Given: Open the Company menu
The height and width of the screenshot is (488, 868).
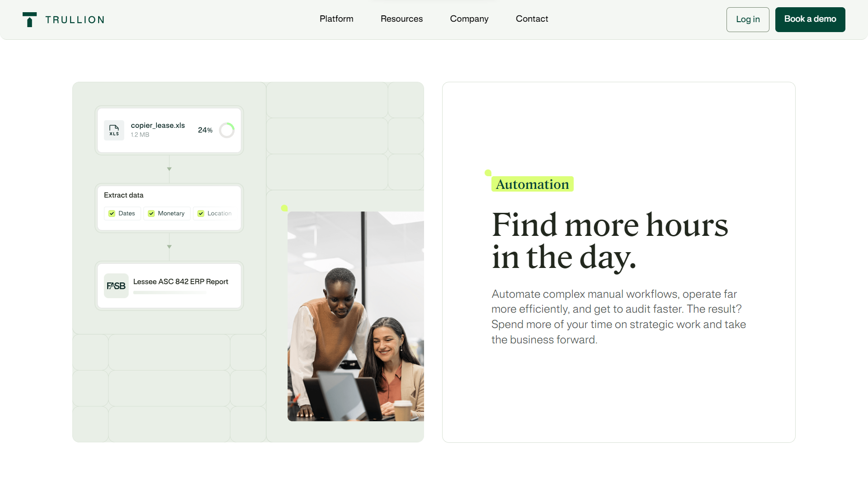Looking at the screenshot, I should tap(469, 19).
